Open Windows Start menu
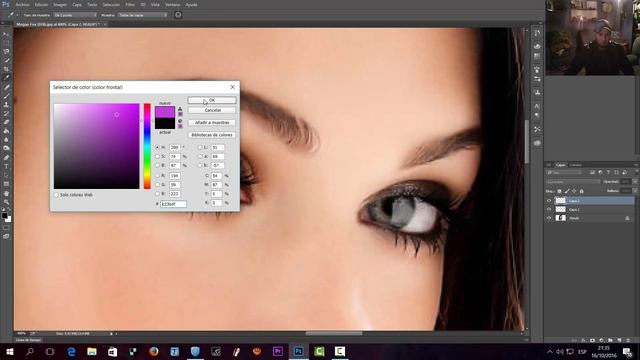Image resolution: width=640 pixels, height=360 pixels. [9, 351]
